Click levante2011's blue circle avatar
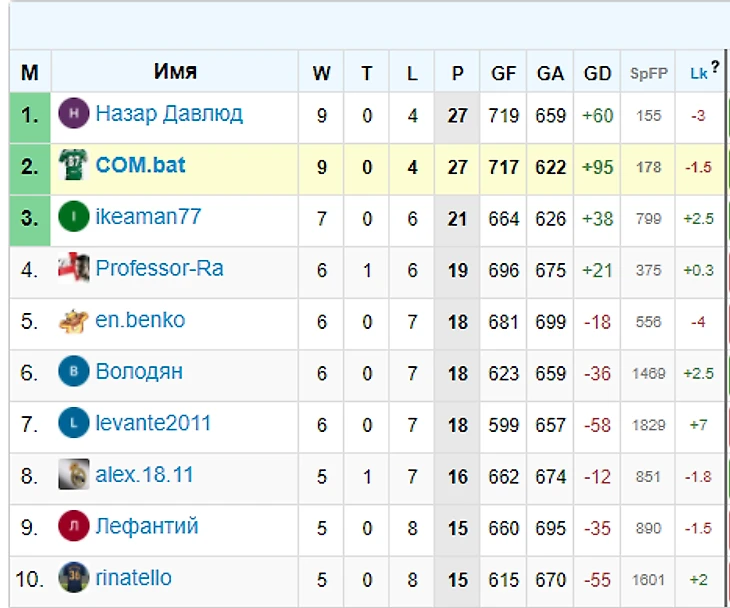This screenshot has height=608, width=730. pos(74,423)
